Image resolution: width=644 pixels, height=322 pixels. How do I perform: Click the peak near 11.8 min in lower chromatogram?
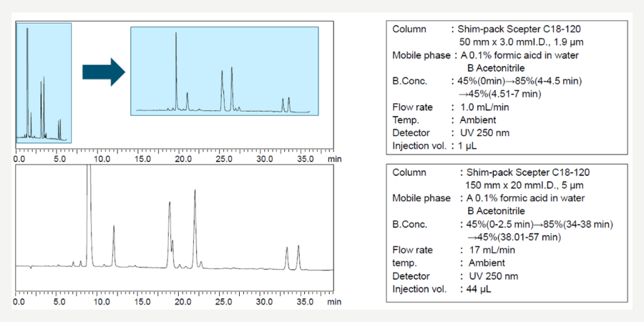coord(114,245)
